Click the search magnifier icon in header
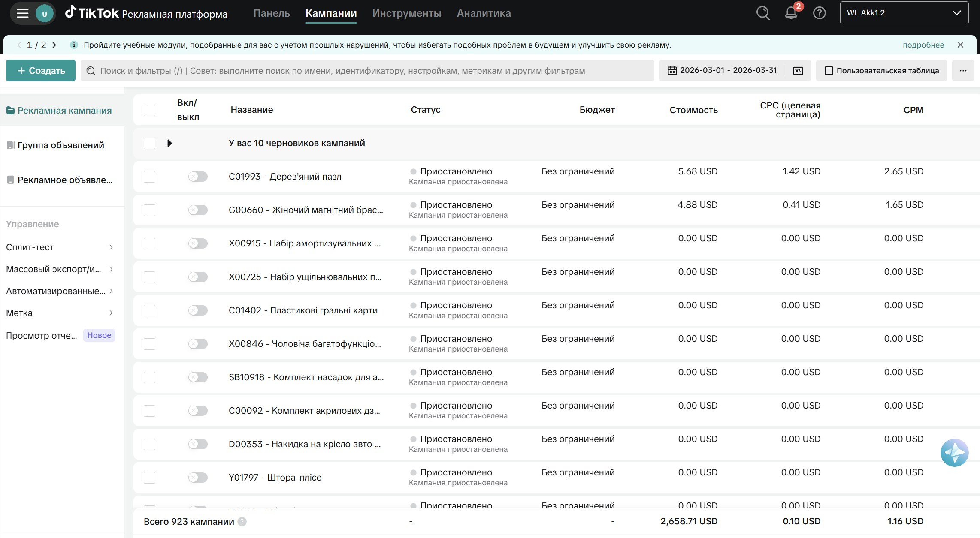The width and height of the screenshot is (980, 538). tap(762, 13)
